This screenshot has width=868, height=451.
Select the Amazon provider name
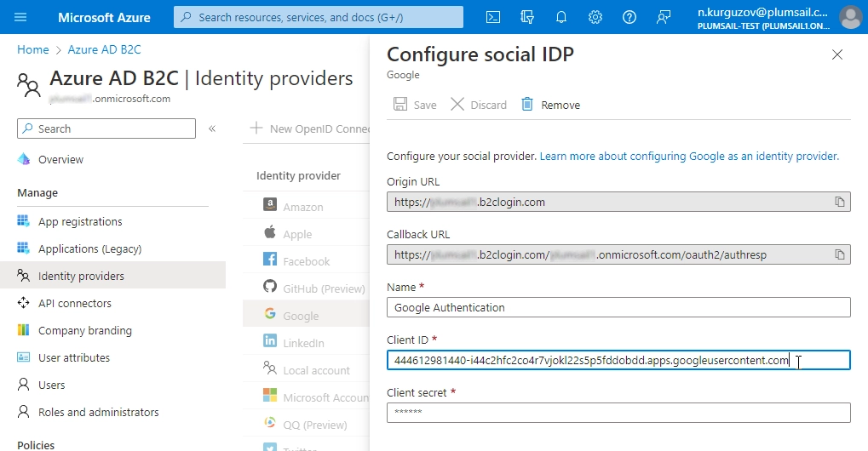[x=302, y=208]
